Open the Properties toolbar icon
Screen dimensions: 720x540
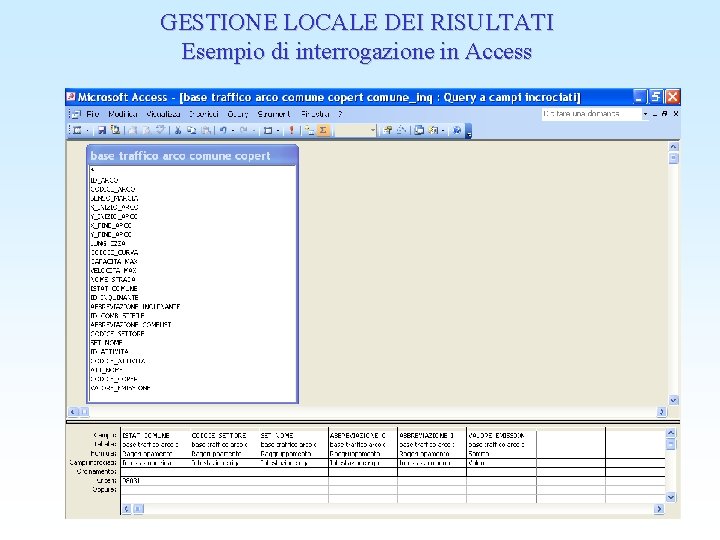click(387, 130)
